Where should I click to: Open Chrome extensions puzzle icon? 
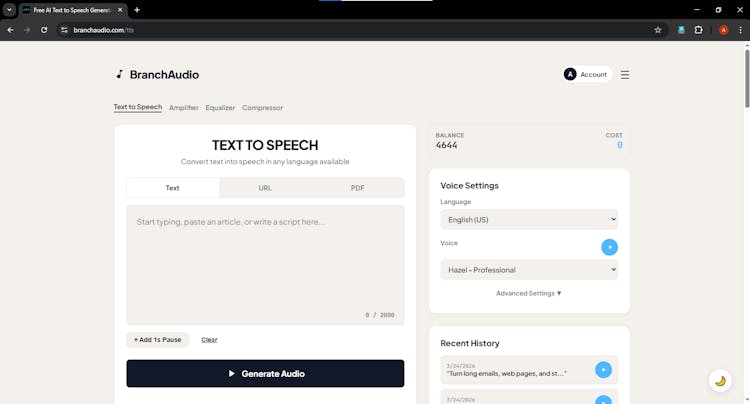[699, 30]
